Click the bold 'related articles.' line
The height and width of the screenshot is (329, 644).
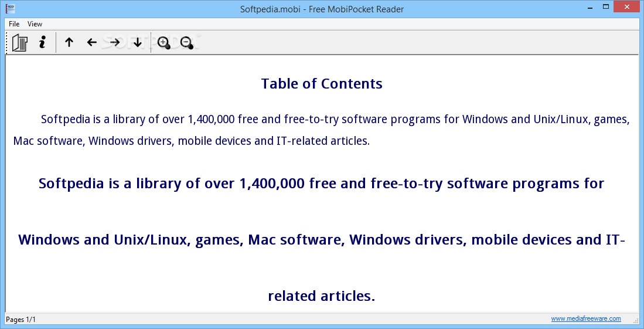pyautogui.click(x=322, y=296)
